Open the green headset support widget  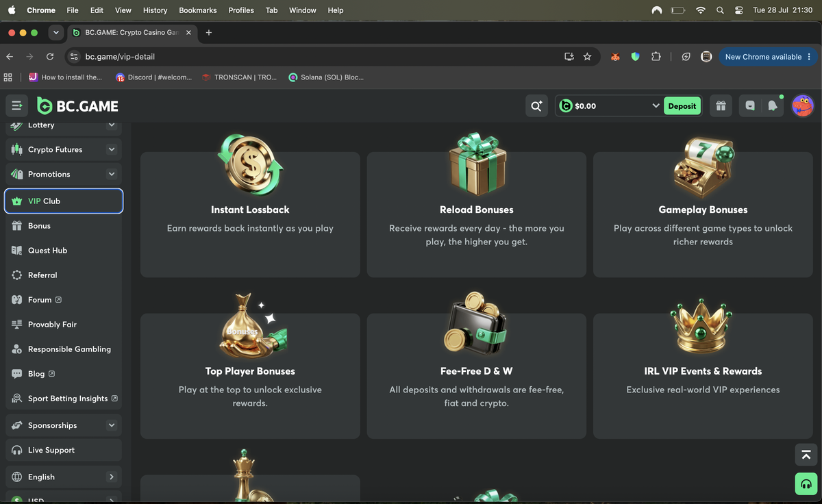coord(806,483)
